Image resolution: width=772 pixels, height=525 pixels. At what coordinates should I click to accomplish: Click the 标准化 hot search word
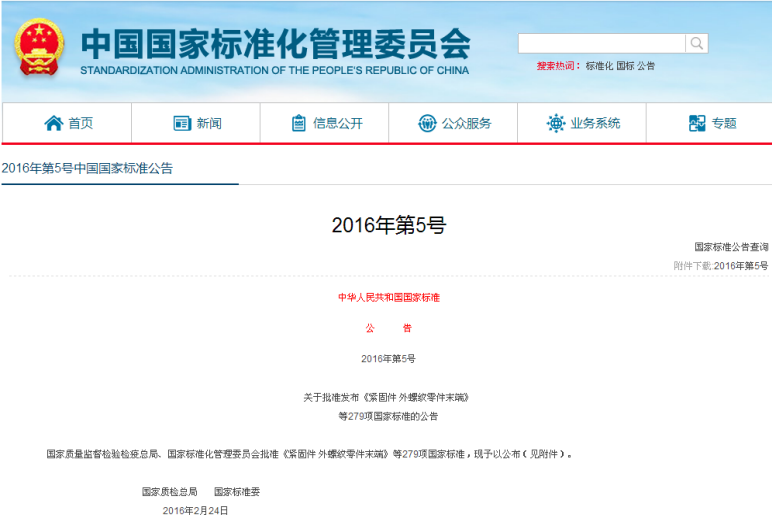click(x=598, y=66)
